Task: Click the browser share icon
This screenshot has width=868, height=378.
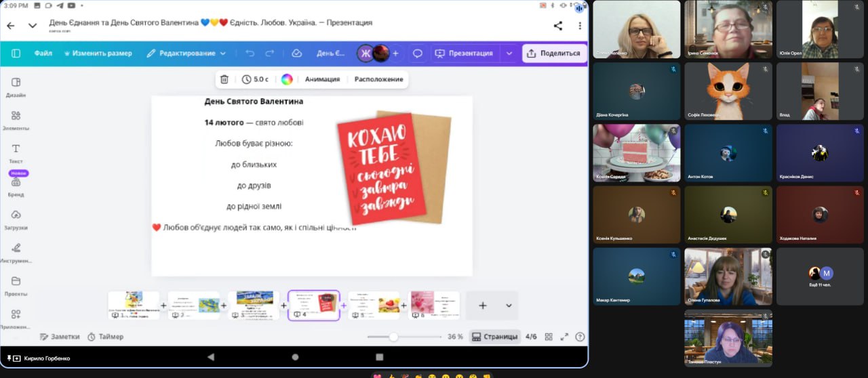Action: (557, 26)
